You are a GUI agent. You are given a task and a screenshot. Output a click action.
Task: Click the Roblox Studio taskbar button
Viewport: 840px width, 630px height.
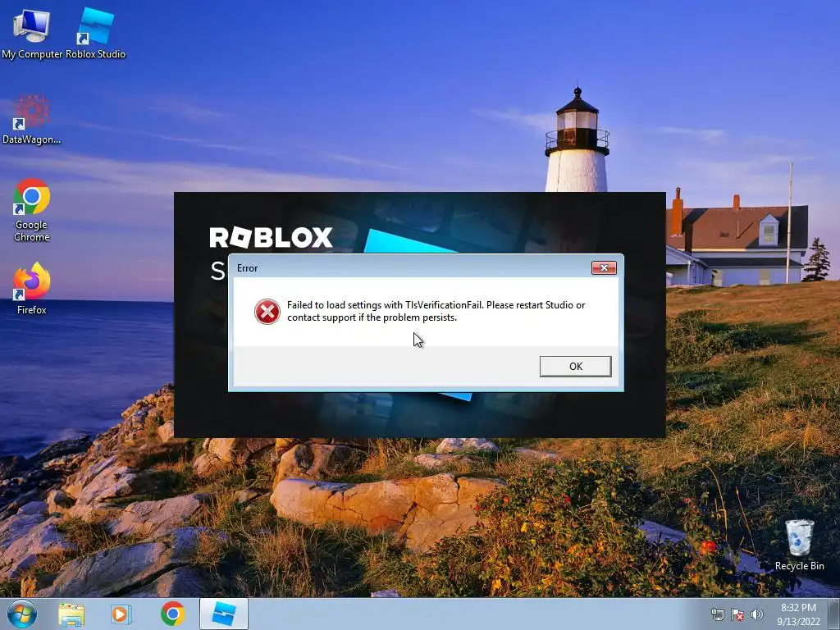tap(224, 614)
